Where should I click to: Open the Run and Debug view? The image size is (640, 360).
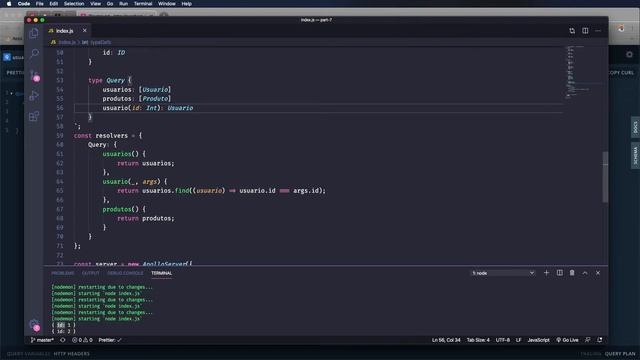pyautogui.click(x=34, y=96)
